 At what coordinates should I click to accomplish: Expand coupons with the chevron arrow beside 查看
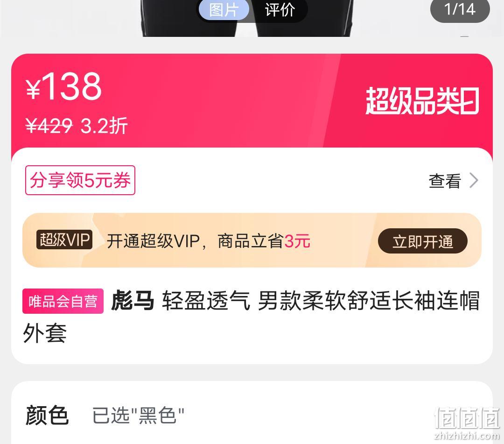pos(474,180)
